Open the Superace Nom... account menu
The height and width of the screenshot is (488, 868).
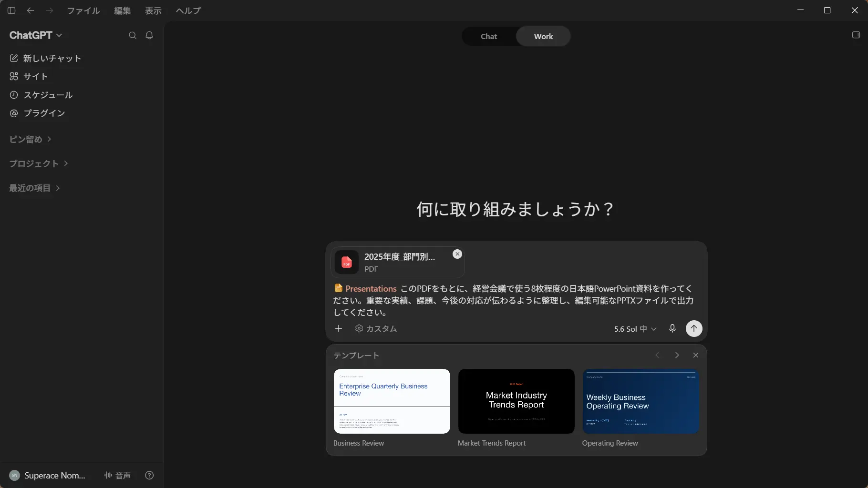(48, 475)
